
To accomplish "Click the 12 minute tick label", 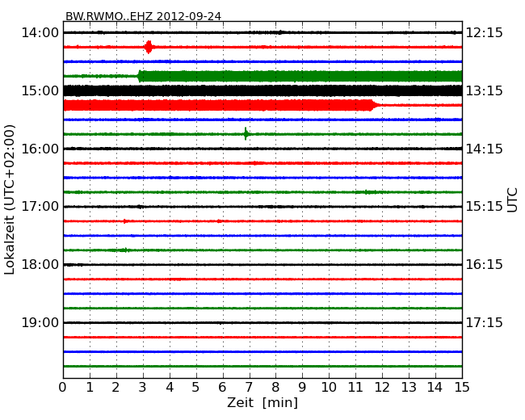I will pos(382,388).
